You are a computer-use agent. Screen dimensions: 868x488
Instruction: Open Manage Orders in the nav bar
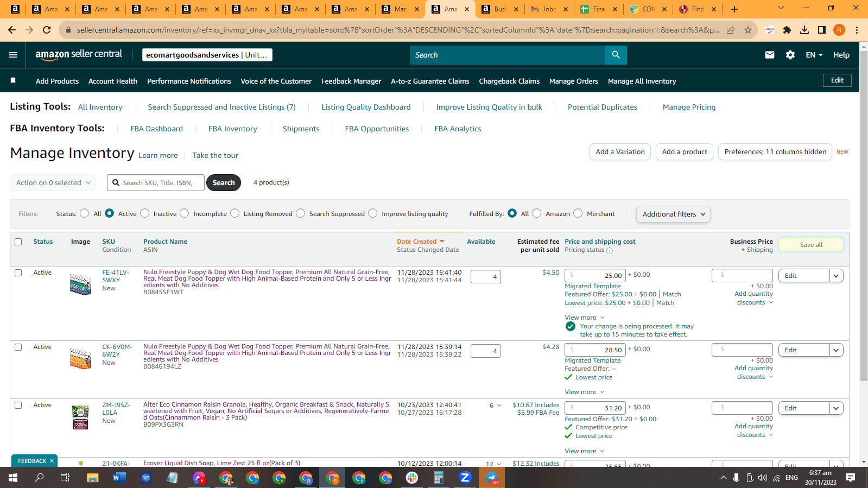[574, 81]
